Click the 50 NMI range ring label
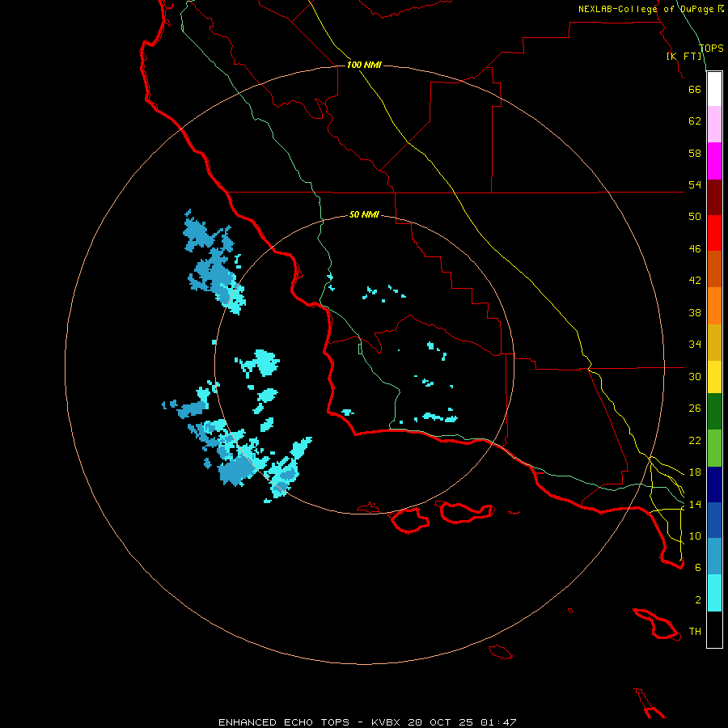The width and height of the screenshot is (728, 728). coord(364,214)
